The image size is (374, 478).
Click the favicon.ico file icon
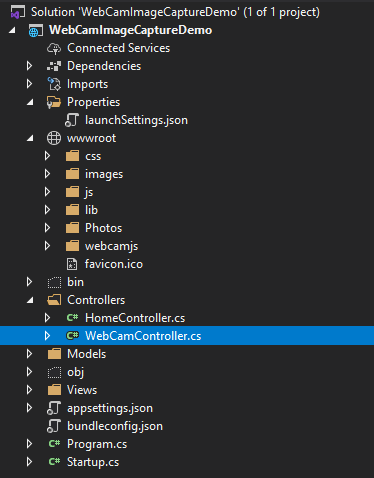72,264
